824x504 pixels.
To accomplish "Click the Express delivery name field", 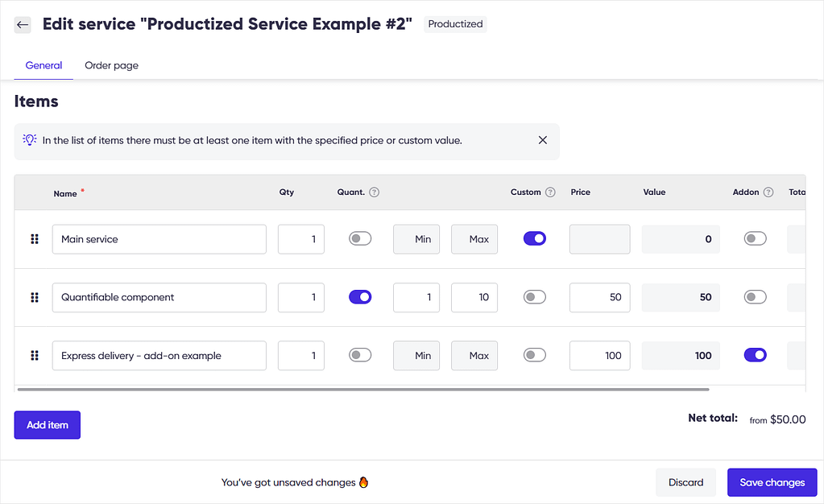I will 159,356.
